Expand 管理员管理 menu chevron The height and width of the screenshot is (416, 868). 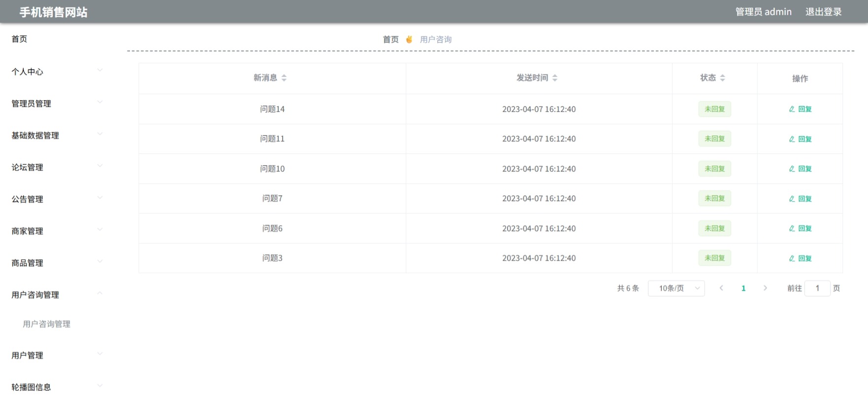[100, 102]
